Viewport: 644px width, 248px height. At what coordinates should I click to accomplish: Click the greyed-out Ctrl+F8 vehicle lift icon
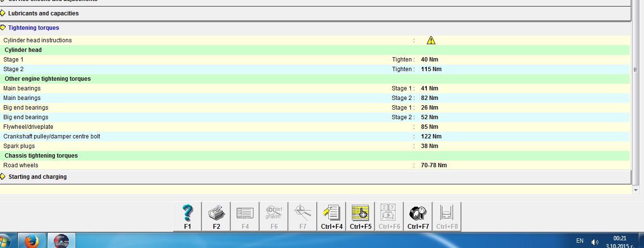point(447,213)
